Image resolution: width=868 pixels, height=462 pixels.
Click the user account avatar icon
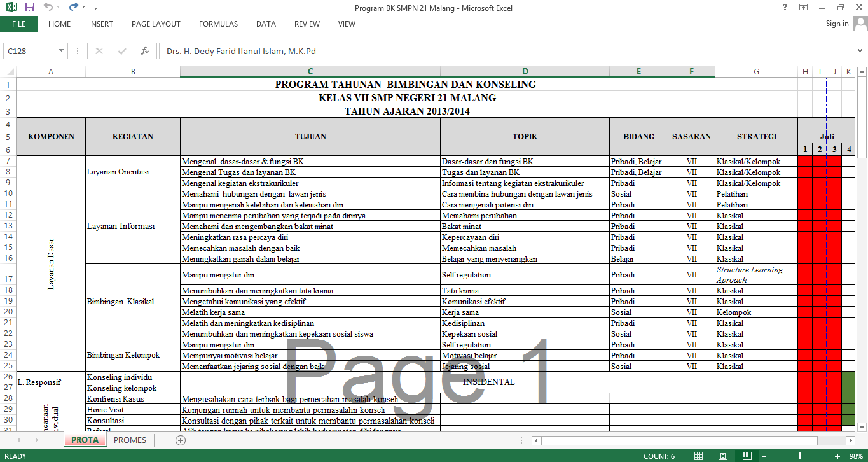pos(860,24)
